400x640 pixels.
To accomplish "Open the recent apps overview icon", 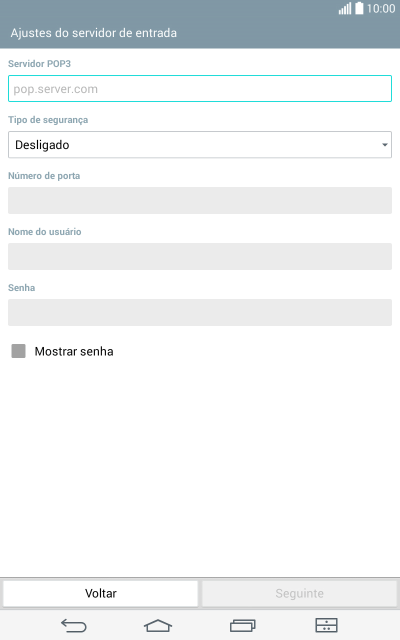I will [x=243, y=625].
